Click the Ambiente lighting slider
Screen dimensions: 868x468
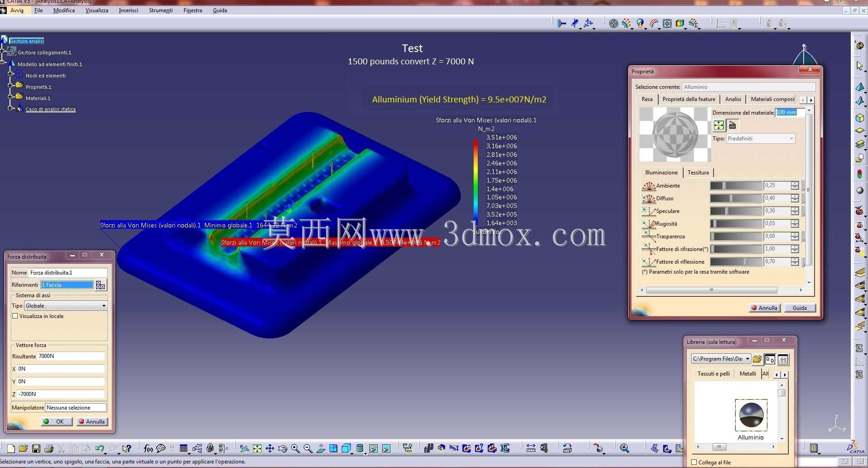coord(736,186)
